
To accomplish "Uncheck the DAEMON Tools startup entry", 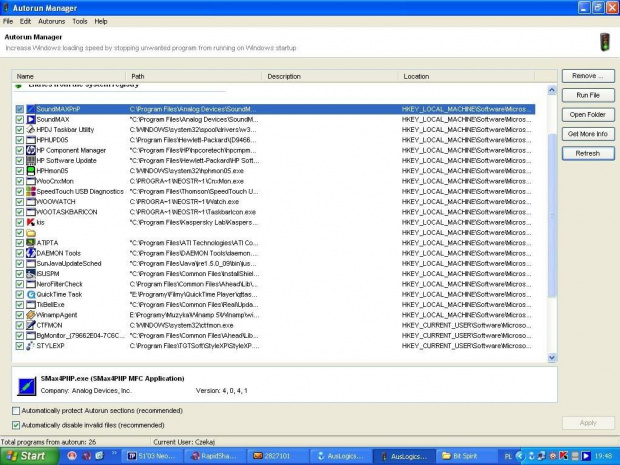I will pyautogui.click(x=19, y=253).
